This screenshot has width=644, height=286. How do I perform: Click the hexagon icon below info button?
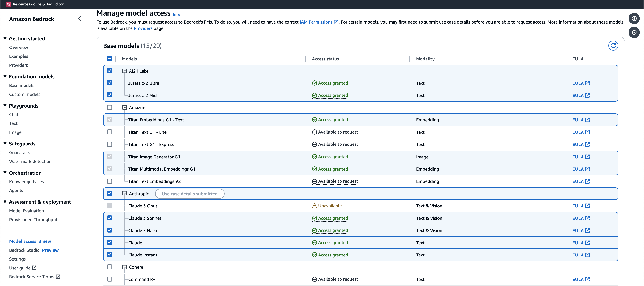click(634, 32)
